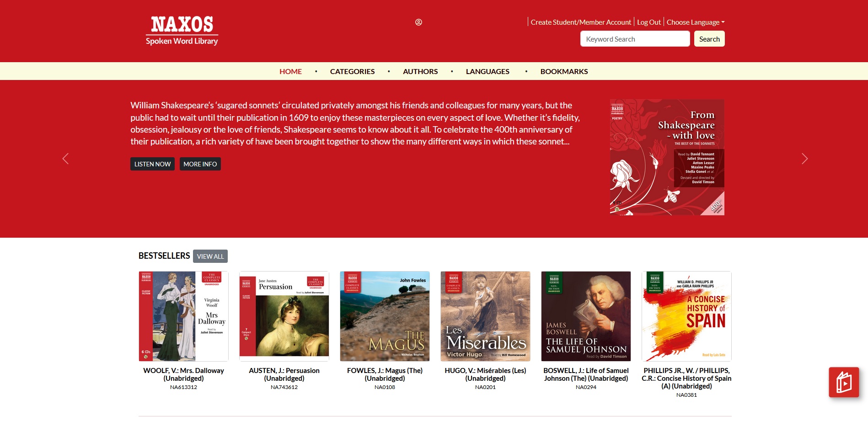This screenshot has height=421, width=868.
Task: Click the user account profile icon
Action: 418,22
